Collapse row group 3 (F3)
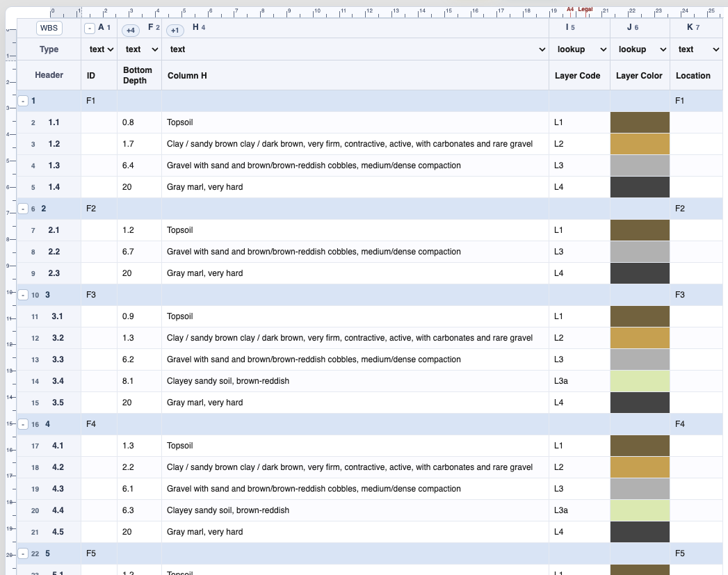 click(23, 295)
